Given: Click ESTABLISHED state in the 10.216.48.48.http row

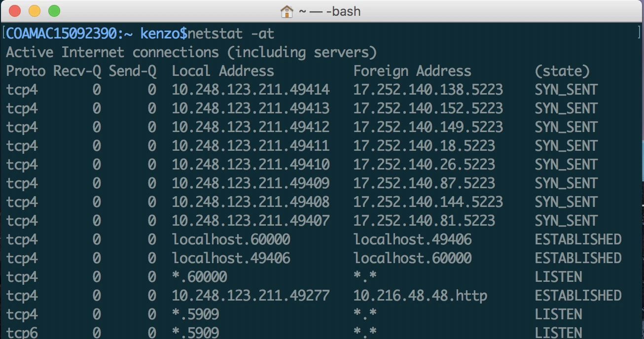Looking at the screenshot, I should pyautogui.click(x=578, y=296).
